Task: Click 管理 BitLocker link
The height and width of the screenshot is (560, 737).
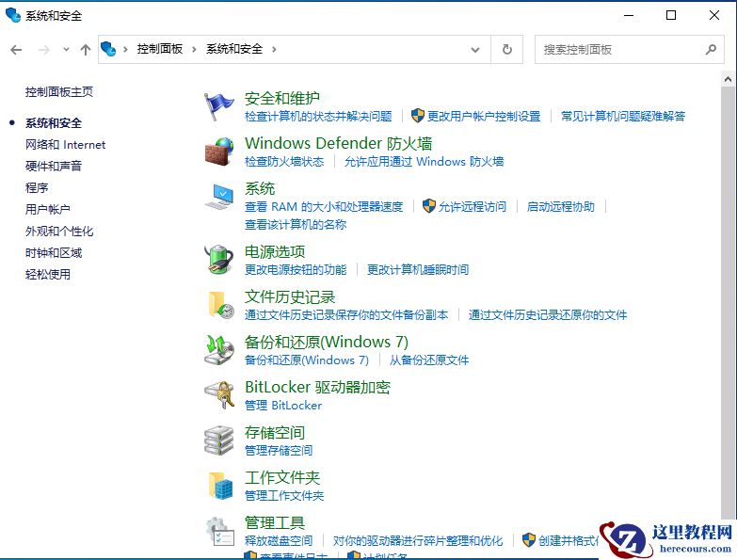Action: 283,405
